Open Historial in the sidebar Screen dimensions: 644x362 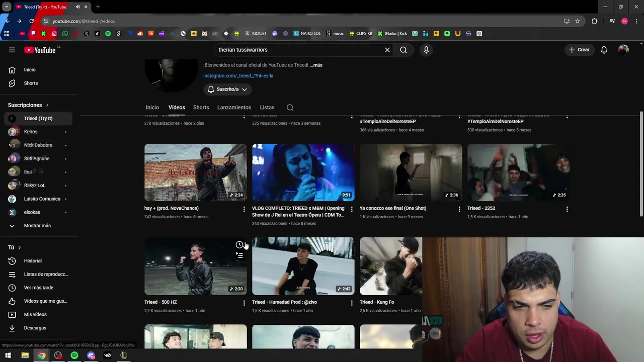pyautogui.click(x=39, y=261)
